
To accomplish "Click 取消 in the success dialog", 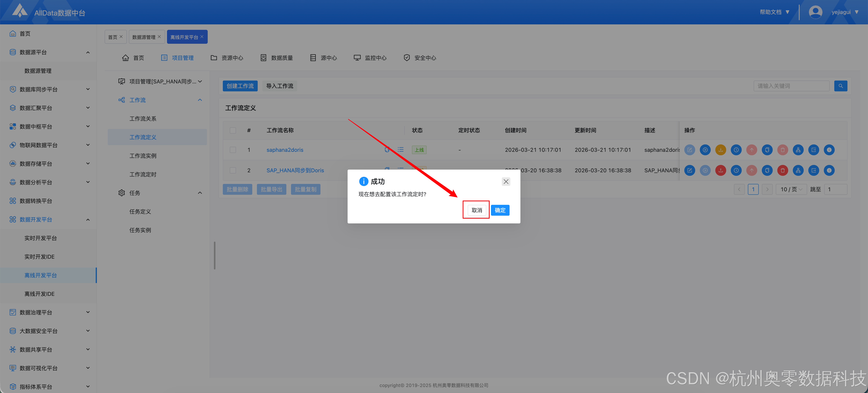I will [476, 210].
